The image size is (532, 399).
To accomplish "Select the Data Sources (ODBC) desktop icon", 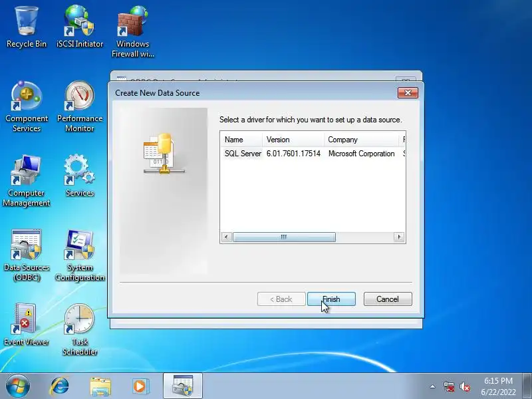I will (27, 255).
